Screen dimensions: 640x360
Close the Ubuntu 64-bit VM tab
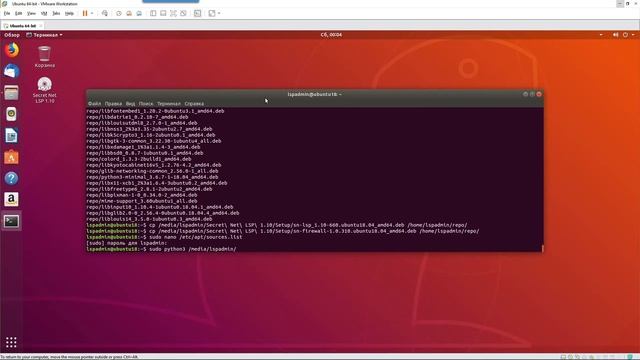coord(40,26)
